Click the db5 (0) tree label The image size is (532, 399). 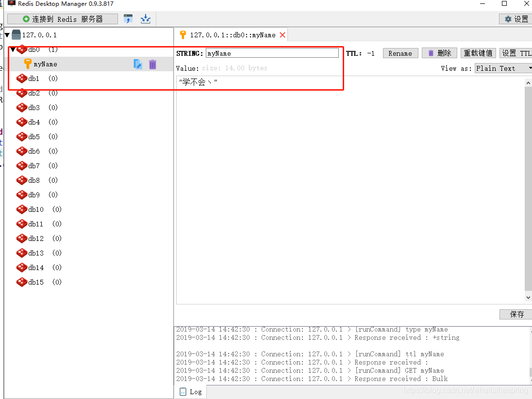[43, 137]
